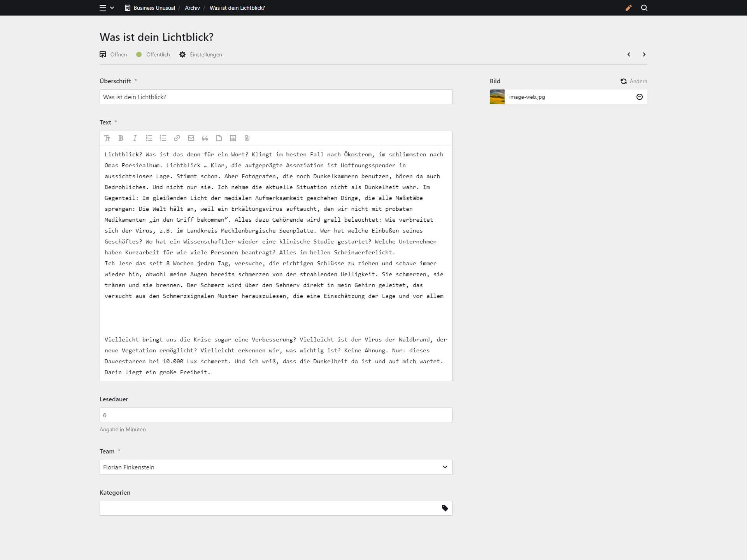The height and width of the screenshot is (560, 747).
Task: Click the tag icon in Kategorien
Action: (445, 508)
